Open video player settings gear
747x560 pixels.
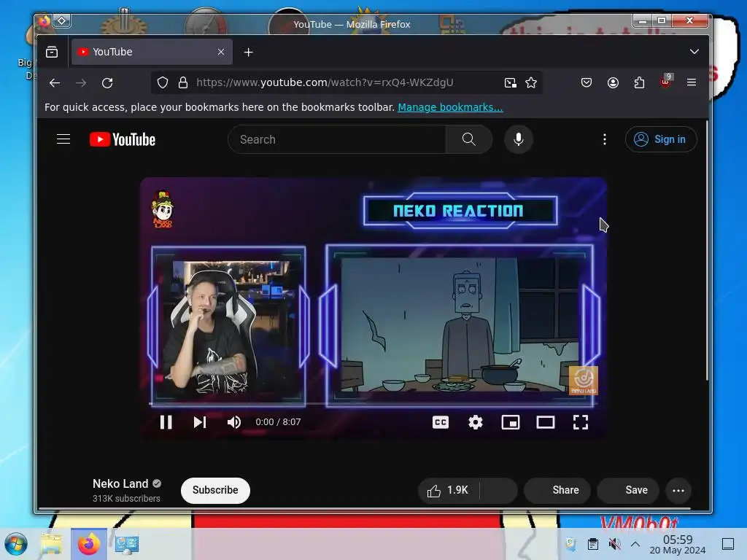[x=476, y=422]
